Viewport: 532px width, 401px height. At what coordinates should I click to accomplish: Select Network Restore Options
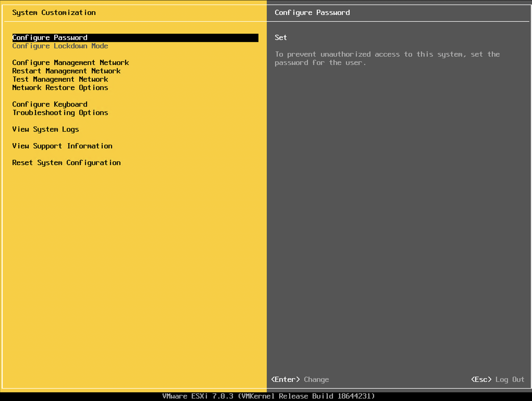(x=60, y=88)
